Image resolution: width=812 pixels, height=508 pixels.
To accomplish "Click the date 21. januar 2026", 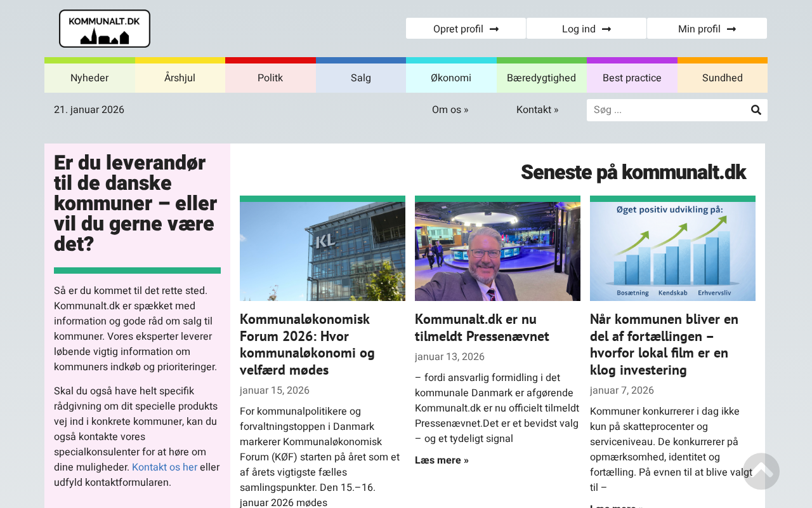I will point(89,109).
